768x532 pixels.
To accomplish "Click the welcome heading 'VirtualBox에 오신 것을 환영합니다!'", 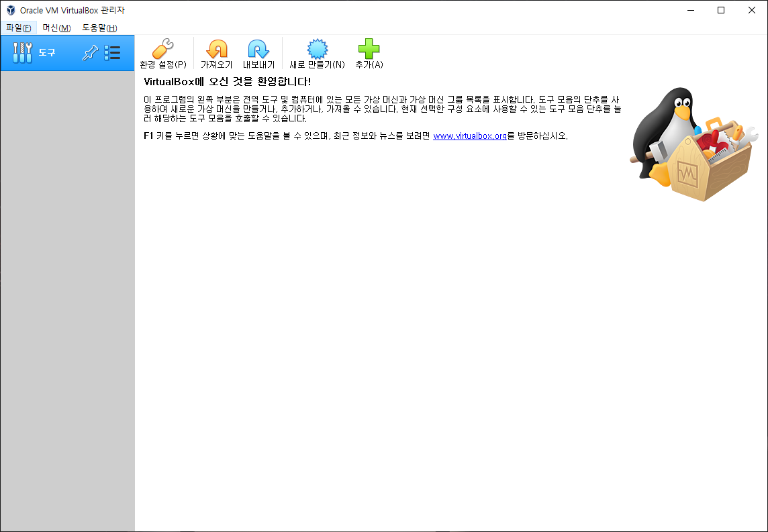I will [x=228, y=81].
